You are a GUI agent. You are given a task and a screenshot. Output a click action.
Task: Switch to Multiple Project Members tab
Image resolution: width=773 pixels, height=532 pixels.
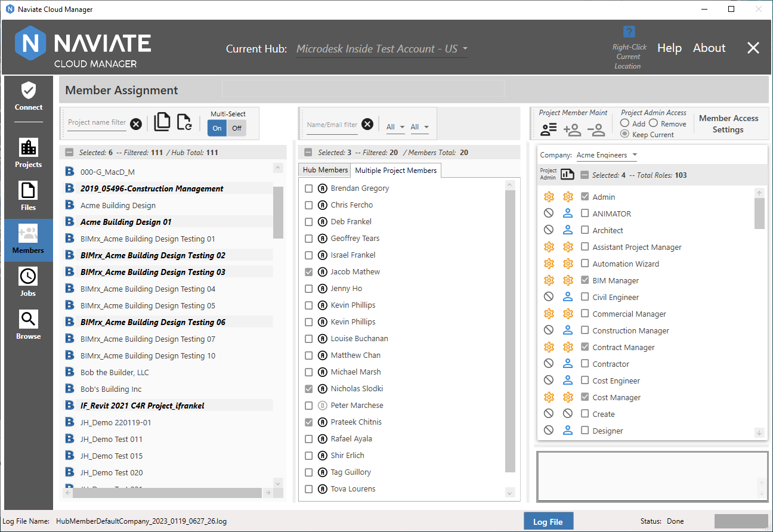pos(396,171)
